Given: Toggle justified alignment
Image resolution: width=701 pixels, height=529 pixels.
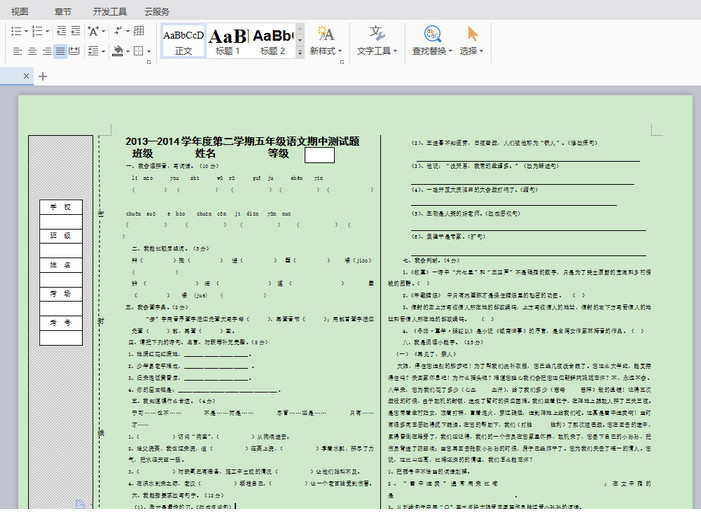Looking at the screenshot, I should (60, 51).
